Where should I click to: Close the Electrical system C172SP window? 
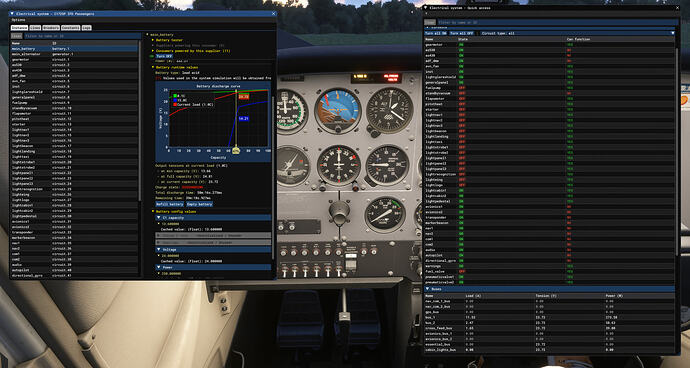(x=274, y=14)
